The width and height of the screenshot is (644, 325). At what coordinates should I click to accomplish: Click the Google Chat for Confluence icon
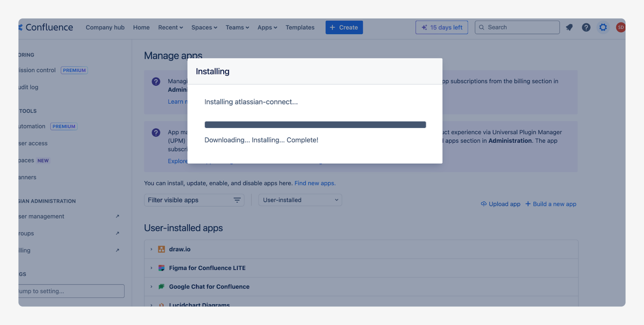pos(161,287)
